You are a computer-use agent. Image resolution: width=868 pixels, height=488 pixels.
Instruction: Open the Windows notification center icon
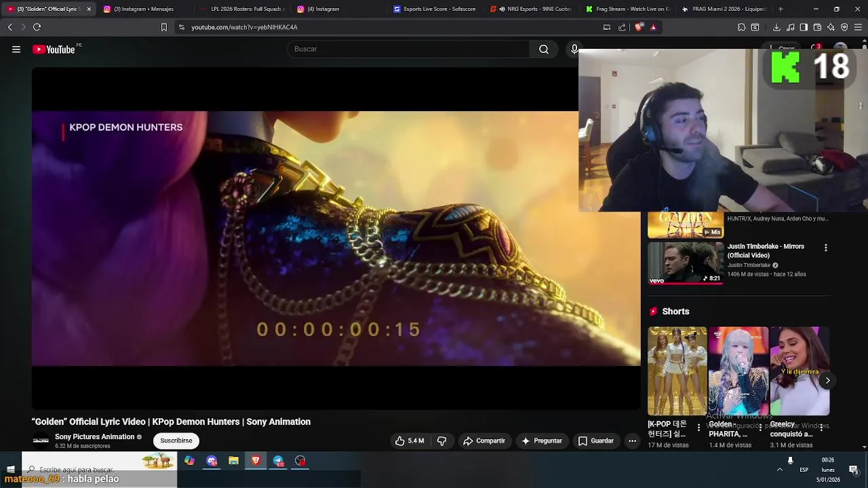[x=854, y=470]
